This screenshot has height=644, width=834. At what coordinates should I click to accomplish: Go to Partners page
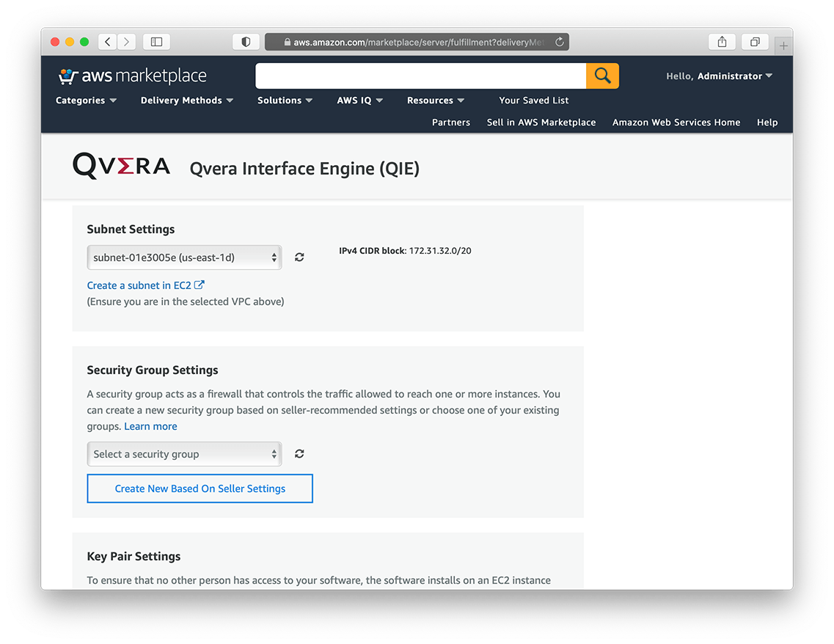[x=451, y=122]
